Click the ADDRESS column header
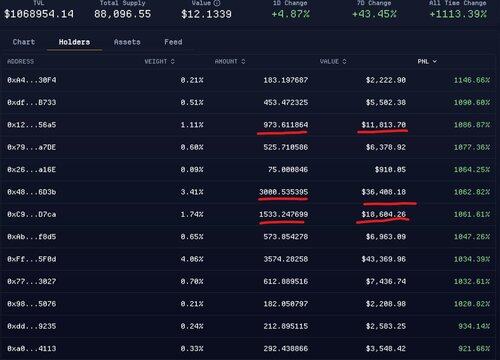The image size is (500, 360). point(20,61)
